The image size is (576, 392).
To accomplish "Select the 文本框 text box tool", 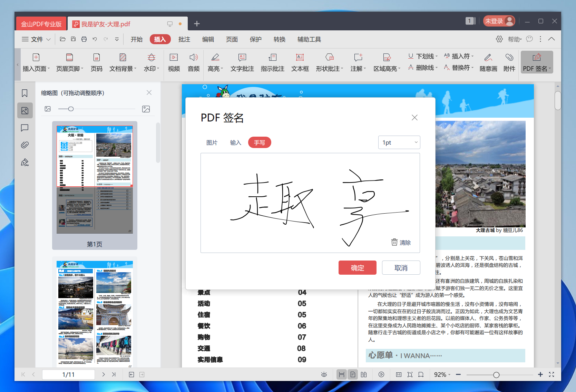I will pyautogui.click(x=300, y=62).
